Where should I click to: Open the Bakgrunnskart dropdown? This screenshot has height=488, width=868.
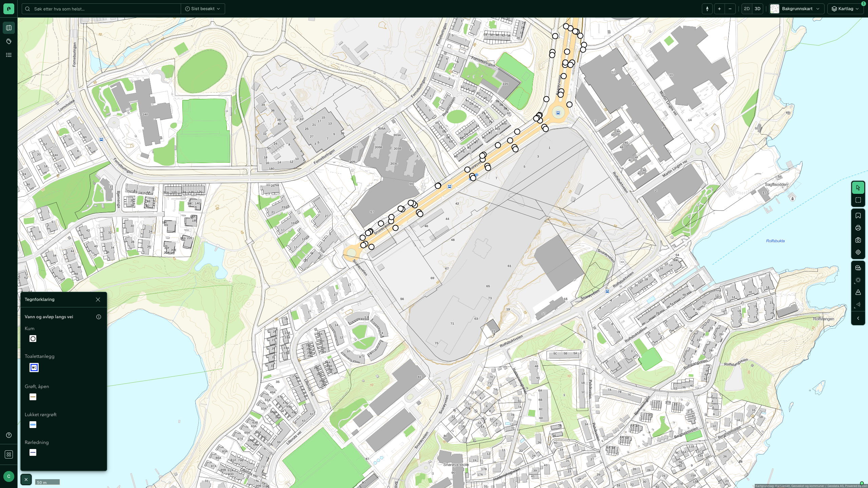[797, 9]
